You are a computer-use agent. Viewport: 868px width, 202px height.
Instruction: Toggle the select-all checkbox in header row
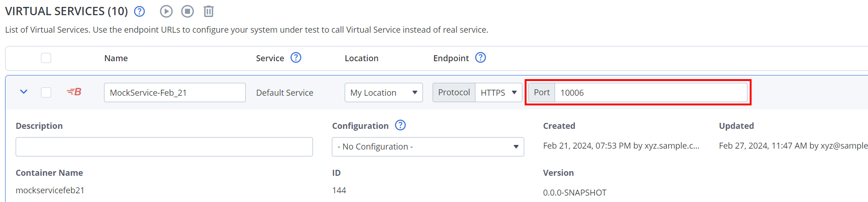coord(46,58)
